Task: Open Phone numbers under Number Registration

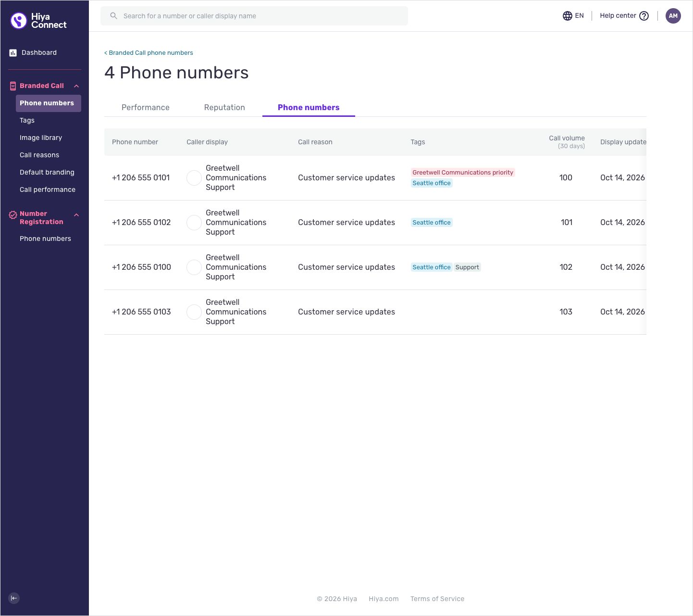Action: point(45,239)
